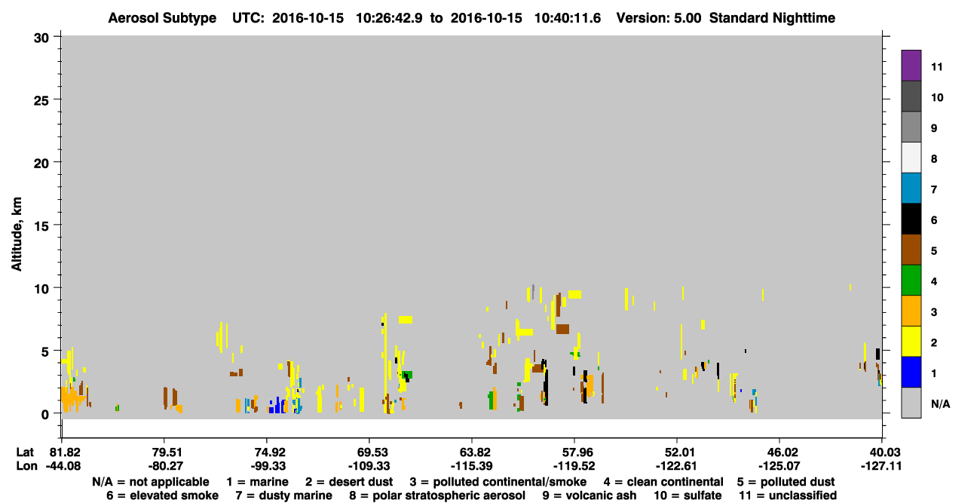
Task: Click legend text '10 = sulfate'
Action: 688,495
